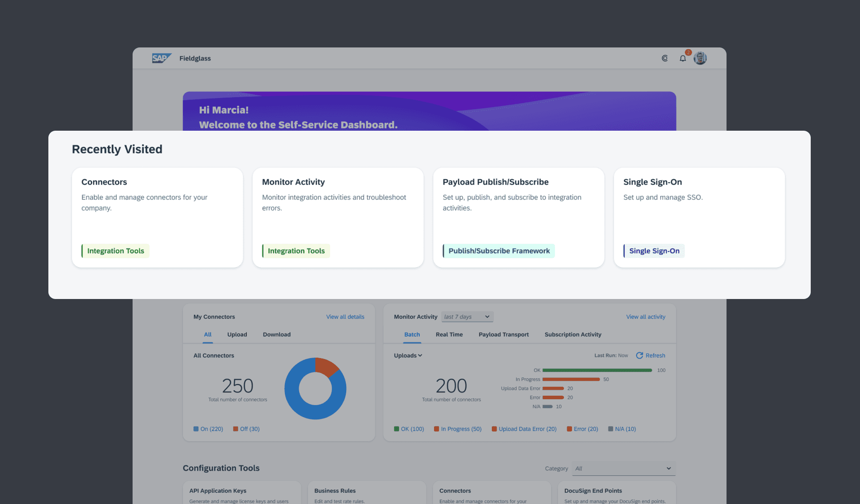This screenshot has width=860, height=504.
Task: Open the notifications bell icon
Action: [x=683, y=58]
